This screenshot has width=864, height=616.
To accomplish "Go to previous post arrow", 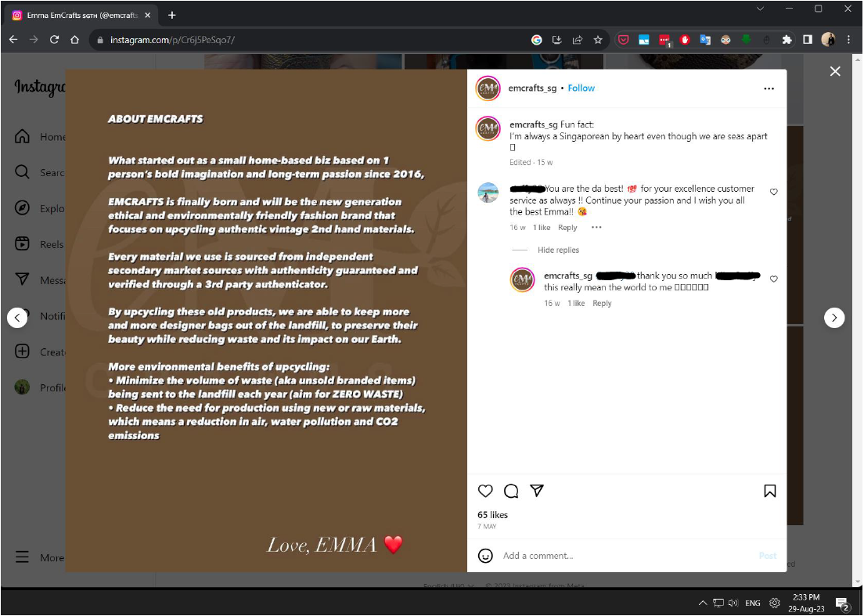I will click(17, 317).
